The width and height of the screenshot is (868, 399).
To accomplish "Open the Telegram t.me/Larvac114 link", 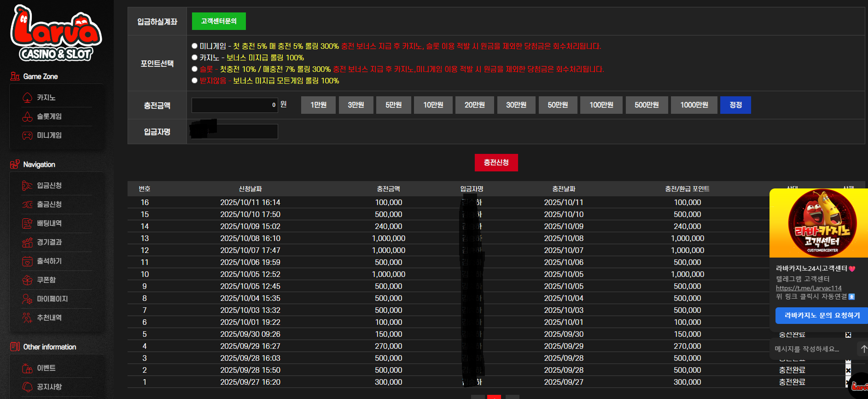I will tap(809, 288).
